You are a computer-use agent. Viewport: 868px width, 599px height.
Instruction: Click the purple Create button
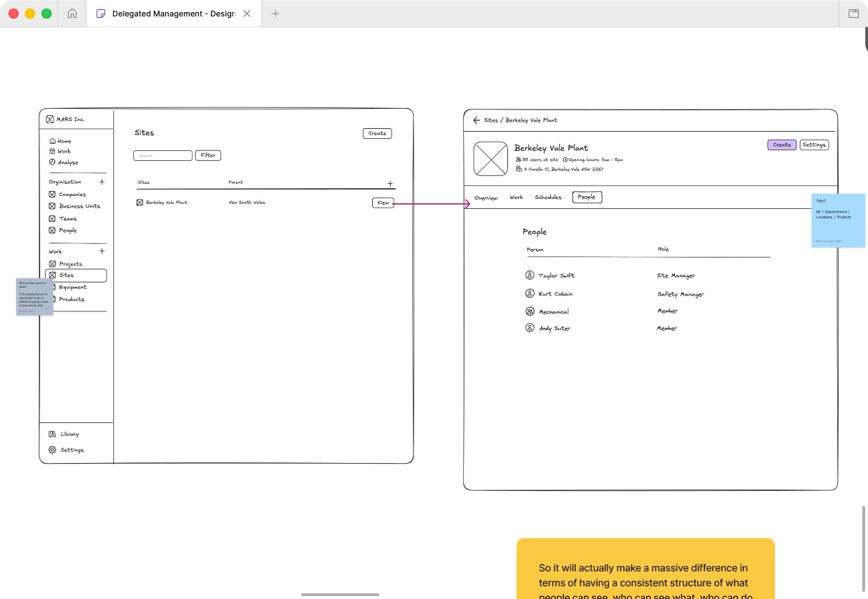tap(782, 145)
